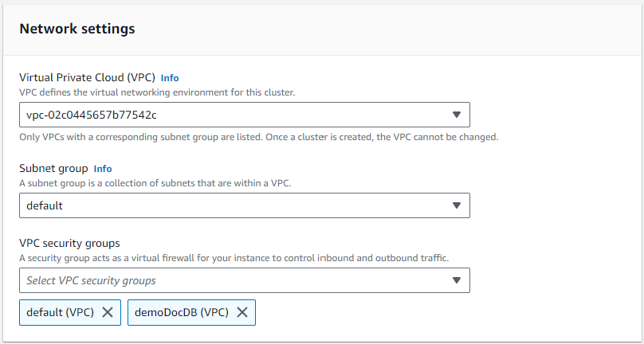Click the "VPC defines the virtual networking environment" description
This screenshot has height=344, width=644.
tap(157, 92)
